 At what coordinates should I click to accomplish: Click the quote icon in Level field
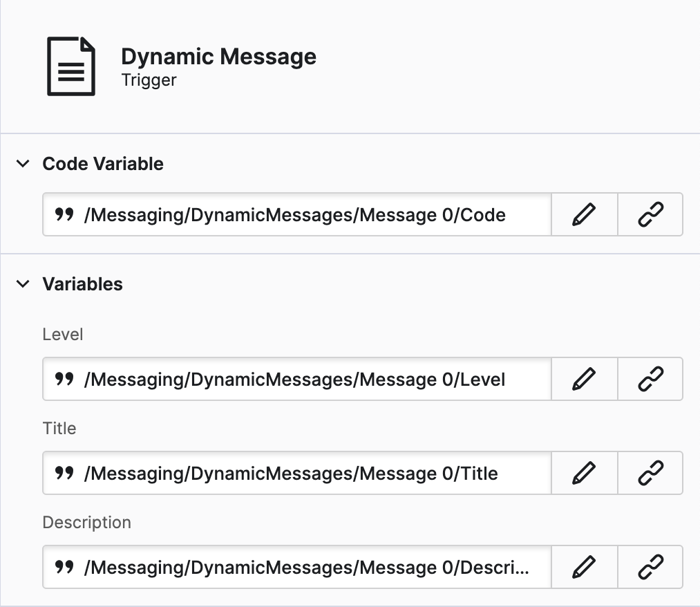tap(64, 380)
